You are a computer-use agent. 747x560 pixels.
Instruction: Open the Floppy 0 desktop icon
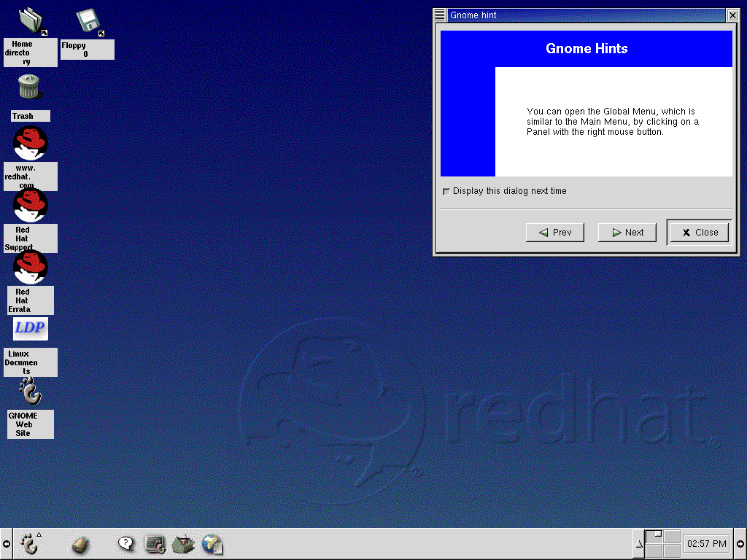pos(88,22)
